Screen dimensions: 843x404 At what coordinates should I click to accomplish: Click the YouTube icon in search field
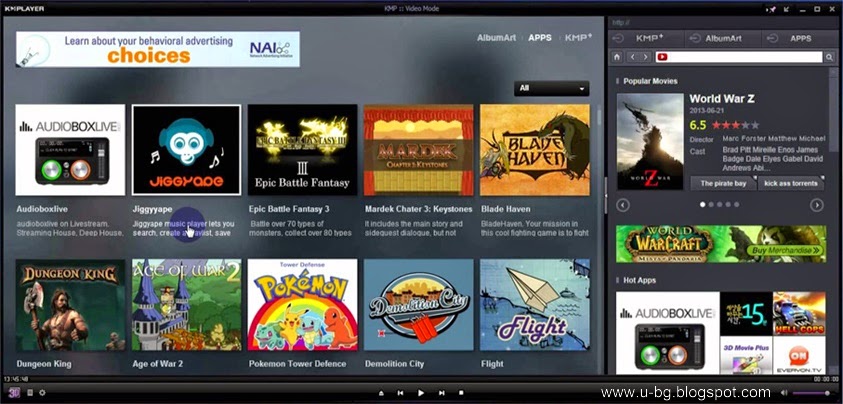(662, 57)
